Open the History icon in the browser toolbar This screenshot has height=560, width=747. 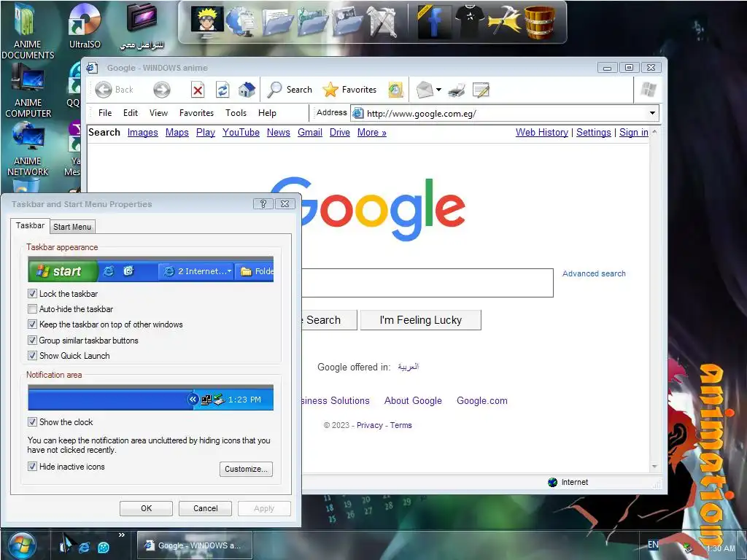(x=395, y=90)
